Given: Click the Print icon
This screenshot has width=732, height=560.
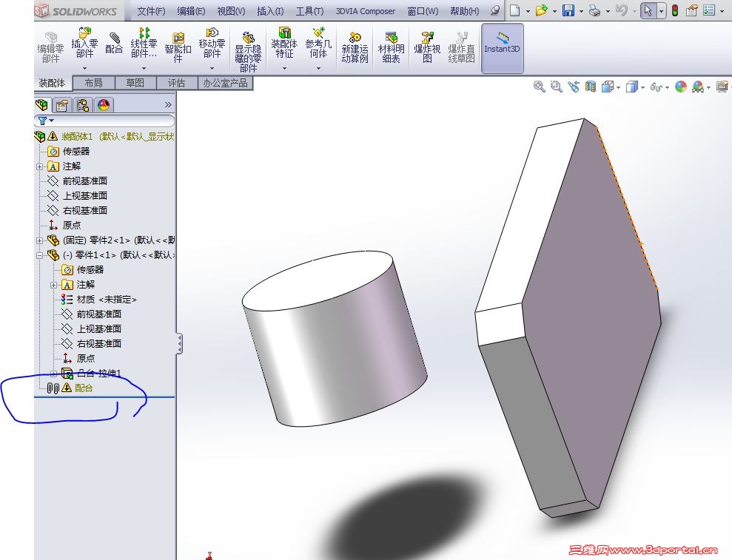Looking at the screenshot, I should point(595,10).
